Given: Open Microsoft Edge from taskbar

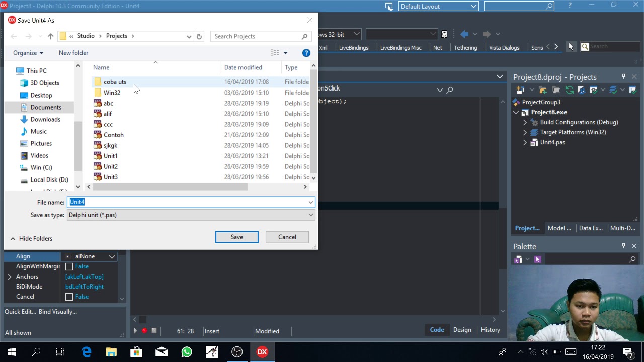Looking at the screenshot, I should [x=86, y=352].
